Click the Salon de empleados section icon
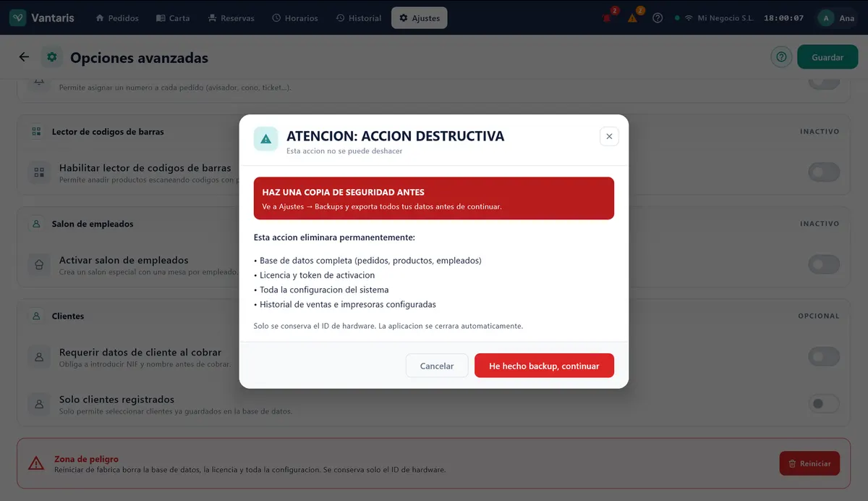Screen dimensions: 868x501 (37, 224)
